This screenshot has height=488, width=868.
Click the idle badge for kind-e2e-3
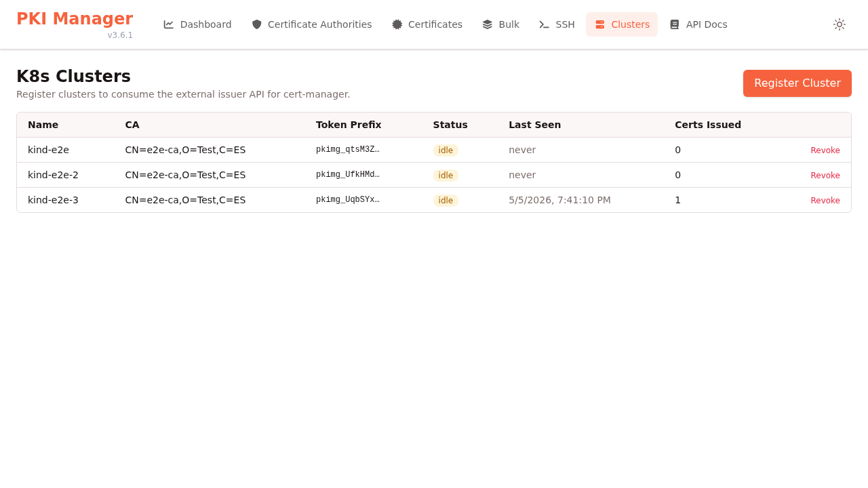(446, 201)
